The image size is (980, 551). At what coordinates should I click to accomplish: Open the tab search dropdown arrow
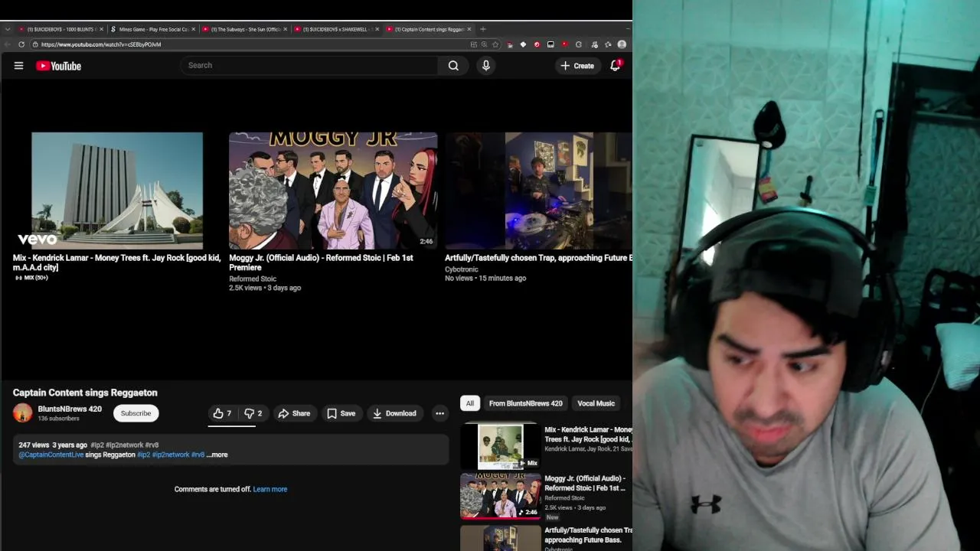pos(8,29)
